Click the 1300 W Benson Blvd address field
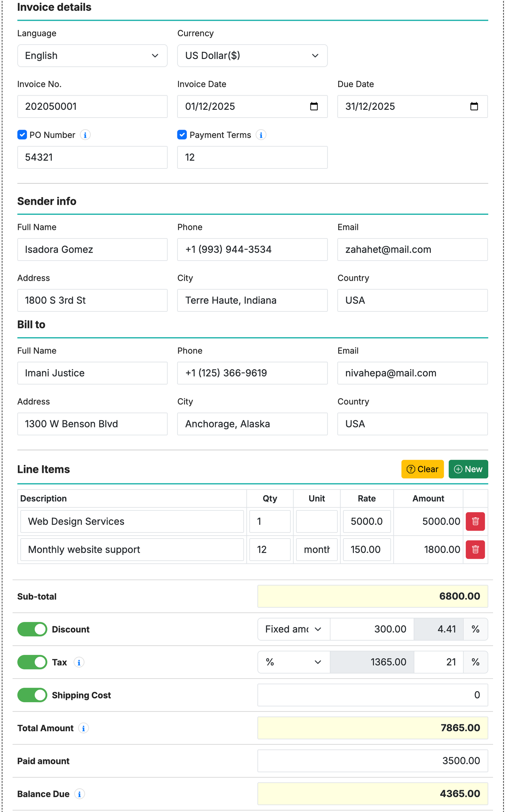Image resolution: width=505 pixels, height=812 pixels. click(92, 424)
